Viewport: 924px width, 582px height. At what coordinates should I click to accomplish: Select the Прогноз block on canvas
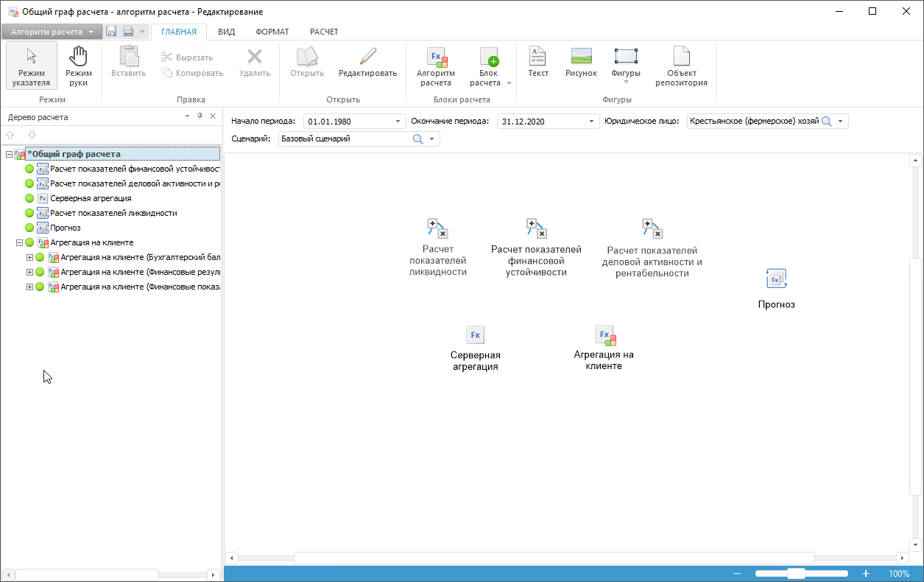(x=776, y=287)
